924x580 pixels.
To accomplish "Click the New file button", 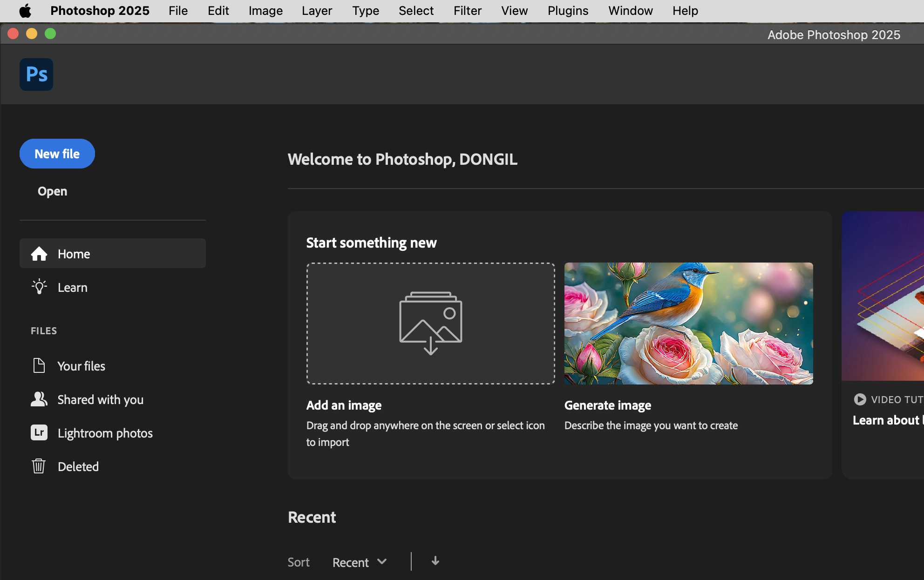I will coord(57,154).
